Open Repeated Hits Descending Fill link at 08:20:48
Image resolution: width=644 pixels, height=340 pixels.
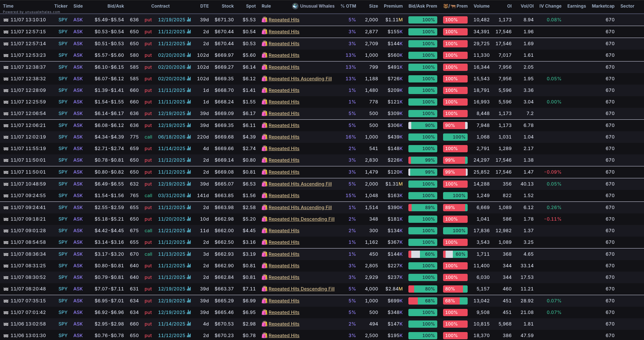pyautogui.click(x=301, y=289)
